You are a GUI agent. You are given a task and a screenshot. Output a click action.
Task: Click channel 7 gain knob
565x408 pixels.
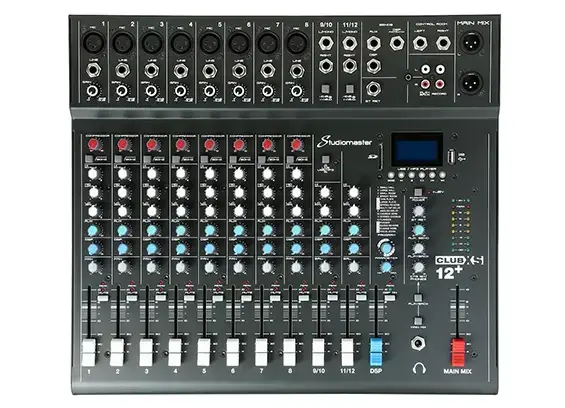(267, 91)
